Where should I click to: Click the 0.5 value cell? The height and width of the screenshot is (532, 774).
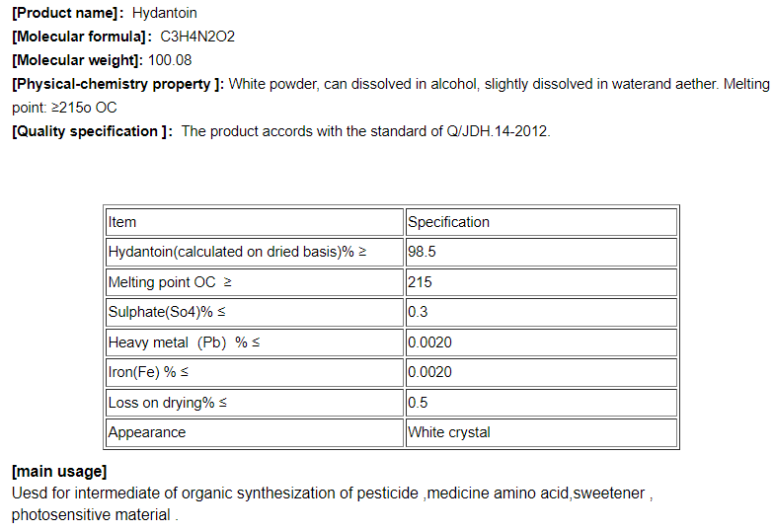coord(541,403)
